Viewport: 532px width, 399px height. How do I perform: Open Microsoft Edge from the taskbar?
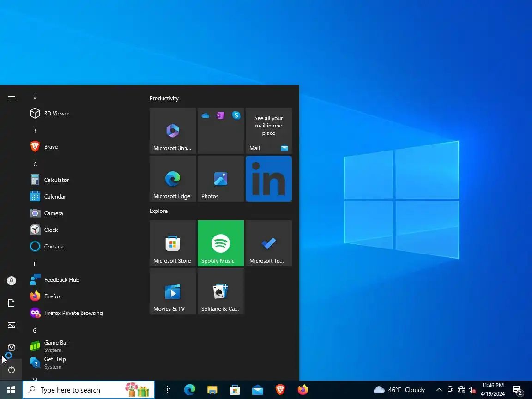[x=190, y=390]
